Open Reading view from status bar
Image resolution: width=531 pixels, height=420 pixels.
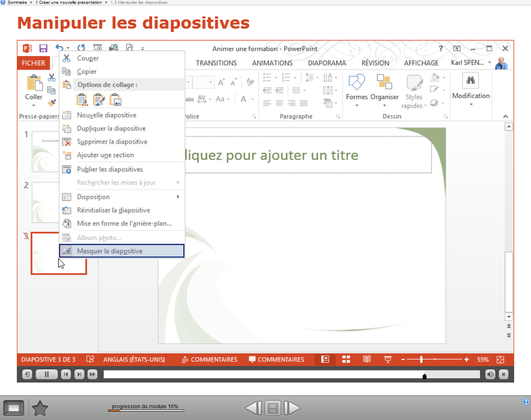point(366,359)
